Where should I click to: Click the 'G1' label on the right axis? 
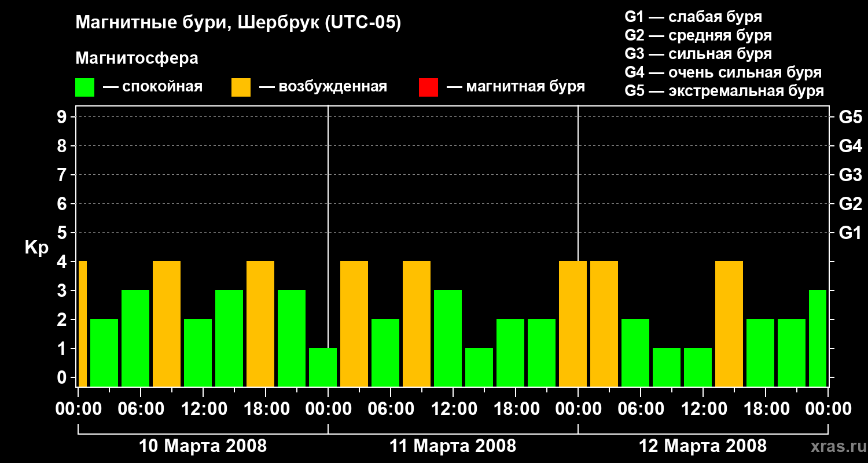click(x=850, y=233)
